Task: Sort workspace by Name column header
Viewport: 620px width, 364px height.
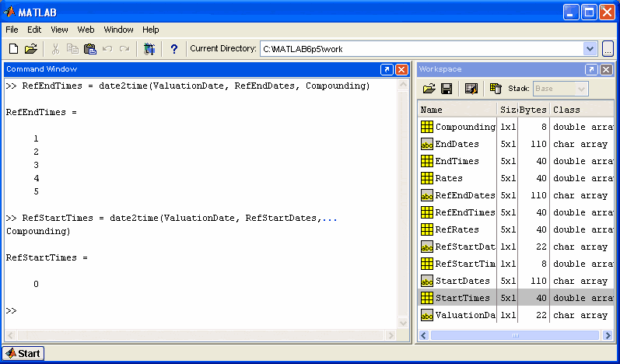Action: coord(457,110)
